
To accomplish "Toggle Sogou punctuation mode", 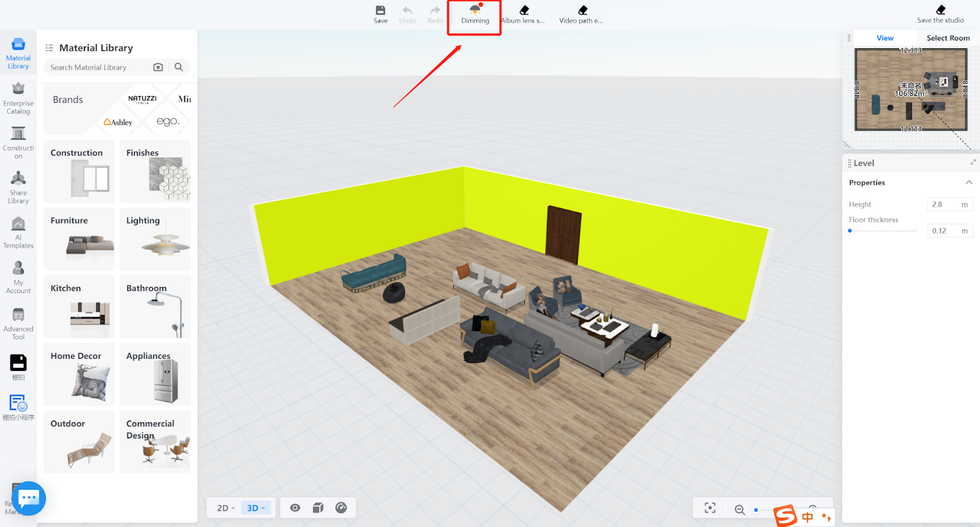I will [x=826, y=517].
